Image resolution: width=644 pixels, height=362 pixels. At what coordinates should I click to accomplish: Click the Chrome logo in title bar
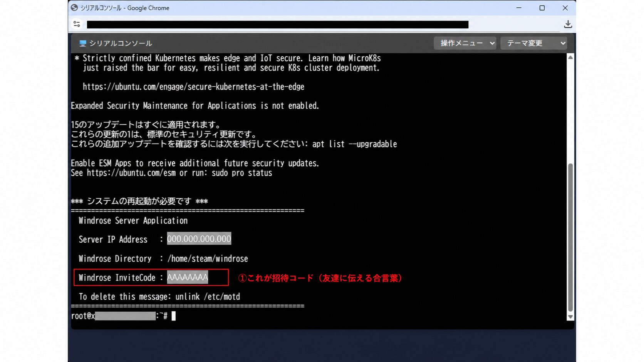tap(74, 8)
